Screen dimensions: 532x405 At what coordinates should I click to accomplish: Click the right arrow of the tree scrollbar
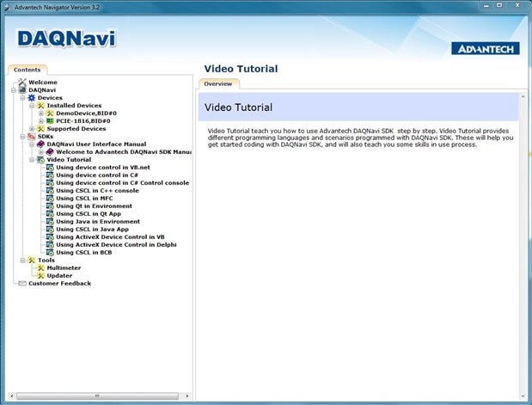click(x=187, y=396)
